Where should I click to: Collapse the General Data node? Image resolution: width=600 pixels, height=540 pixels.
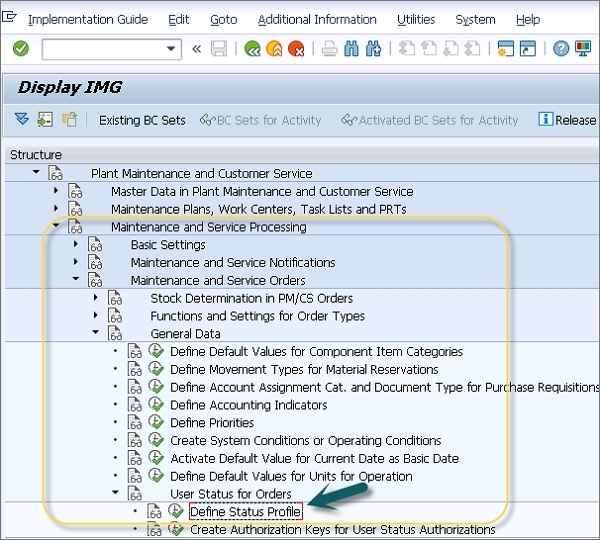pyautogui.click(x=95, y=332)
